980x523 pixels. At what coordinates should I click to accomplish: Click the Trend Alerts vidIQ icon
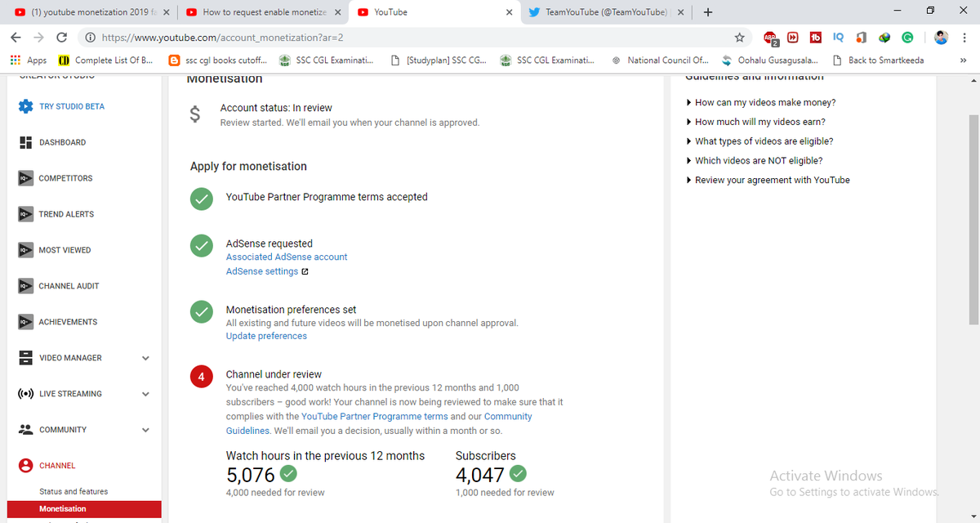coord(25,214)
